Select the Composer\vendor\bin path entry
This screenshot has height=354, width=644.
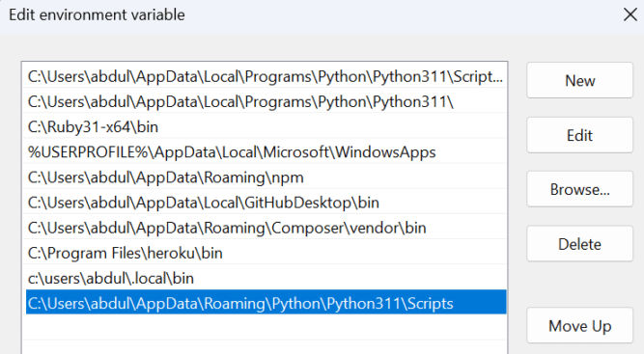pos(266,228)
